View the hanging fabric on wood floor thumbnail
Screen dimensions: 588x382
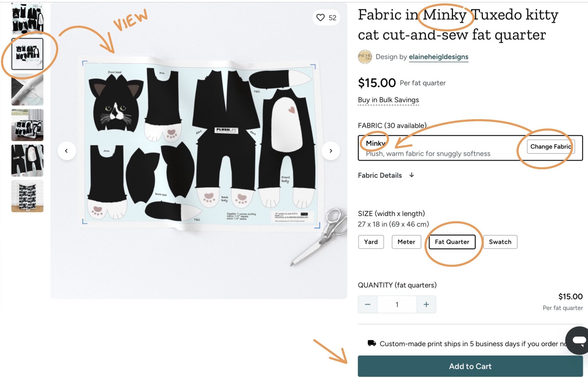[27, 196]
